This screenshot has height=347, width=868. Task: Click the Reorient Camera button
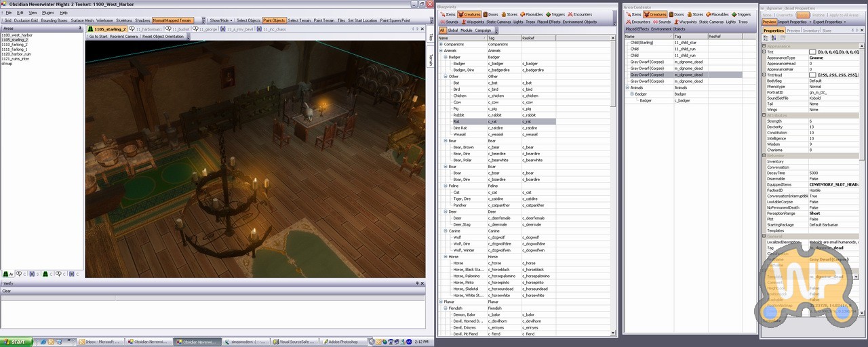[124, 37]
